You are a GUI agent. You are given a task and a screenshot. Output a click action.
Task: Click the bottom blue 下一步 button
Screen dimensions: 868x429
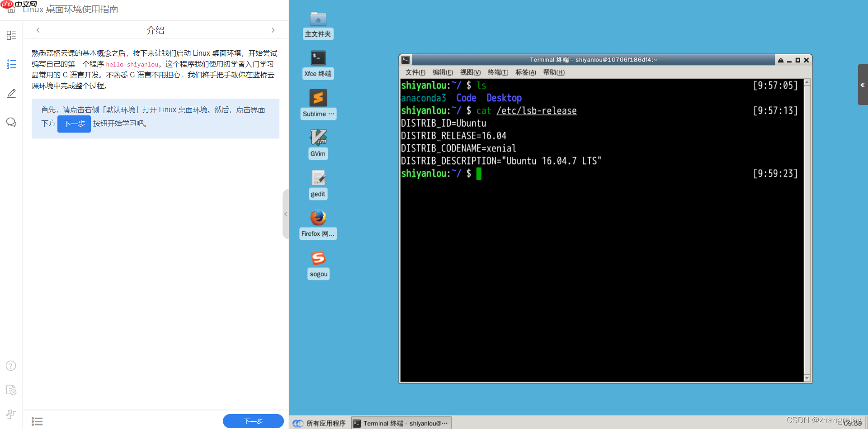tap(253, 421)
